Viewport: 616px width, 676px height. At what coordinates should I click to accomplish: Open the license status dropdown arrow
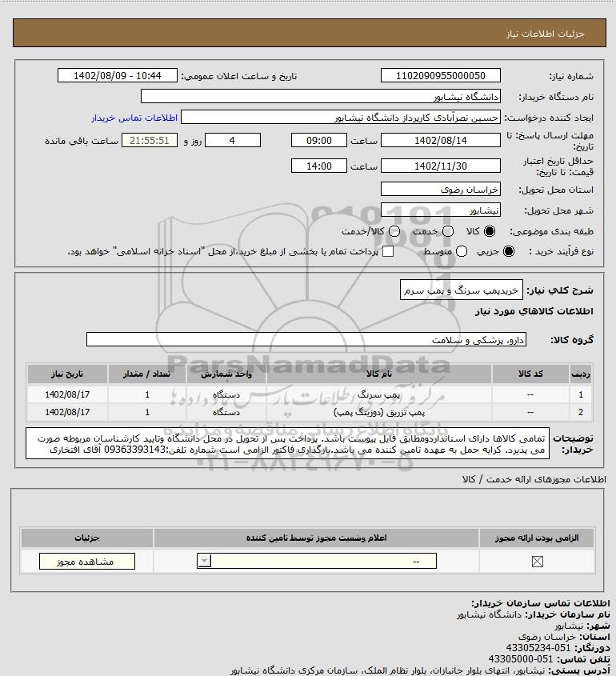click(204, 561)
